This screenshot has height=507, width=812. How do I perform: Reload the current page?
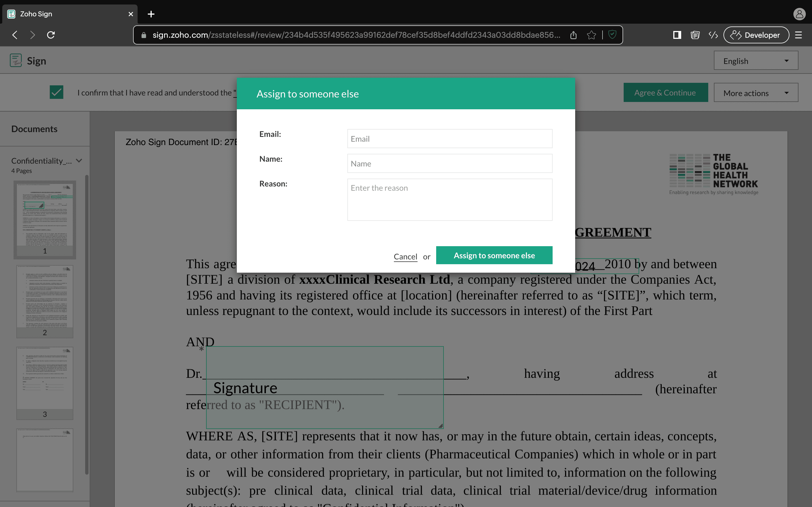click(x=51, y=35)
